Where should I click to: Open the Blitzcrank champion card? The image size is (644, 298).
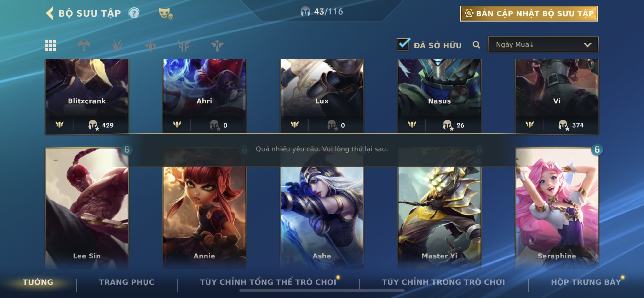[87, 97]
